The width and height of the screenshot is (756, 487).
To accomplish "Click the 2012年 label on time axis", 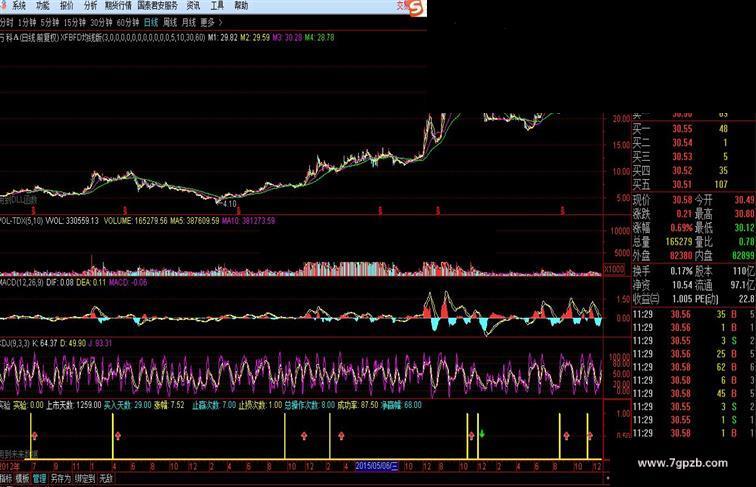I will coord(10,466).
